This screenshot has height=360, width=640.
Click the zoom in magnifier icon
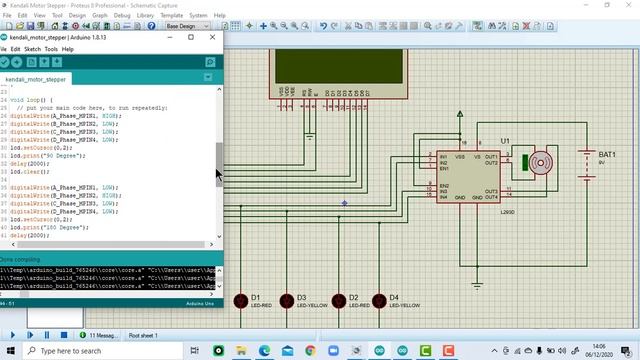point(273,26)
